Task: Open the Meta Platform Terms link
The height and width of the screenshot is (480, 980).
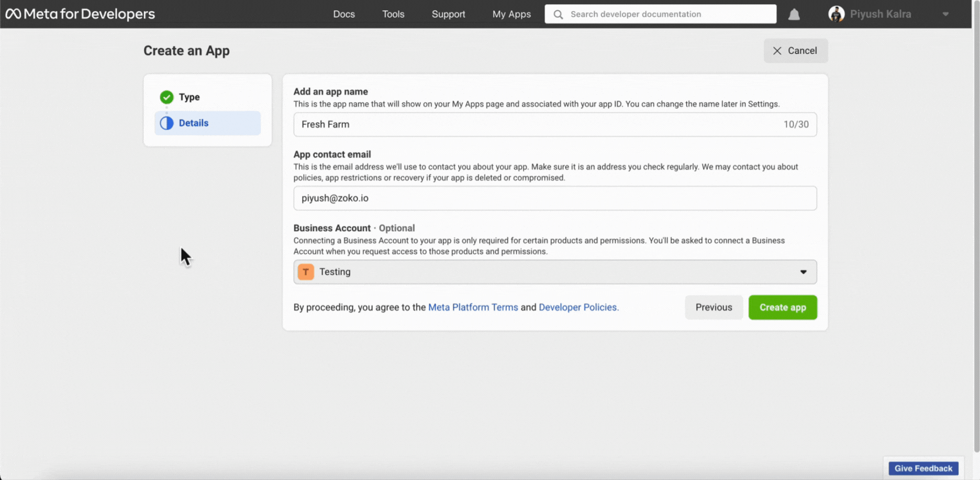Action: coord(473,307)
